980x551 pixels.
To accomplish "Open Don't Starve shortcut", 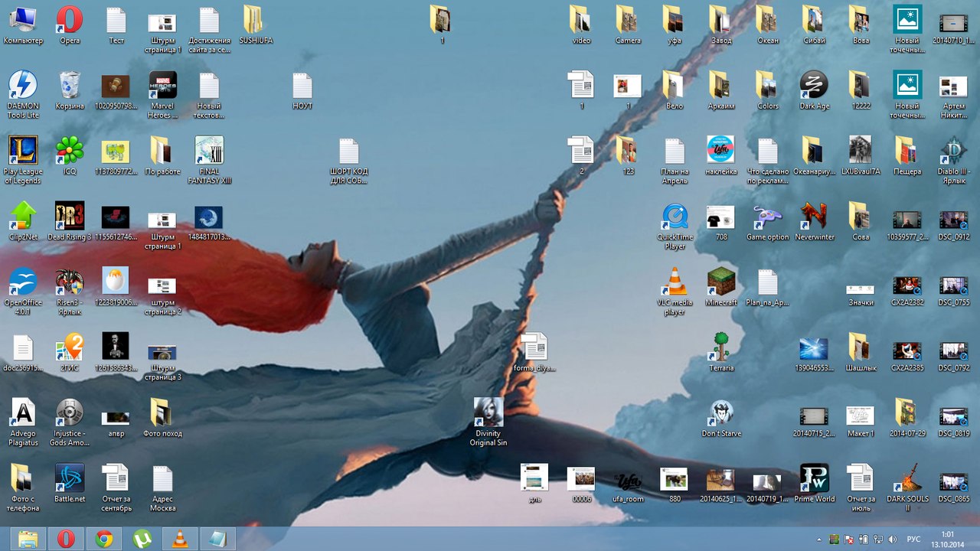I will pos(721,418).
